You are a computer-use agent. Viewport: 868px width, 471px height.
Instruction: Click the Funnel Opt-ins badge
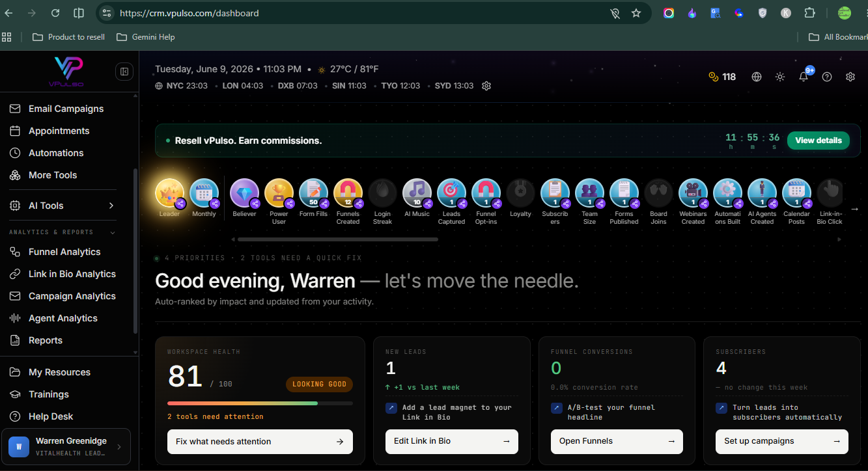click(x=486, y=193)
